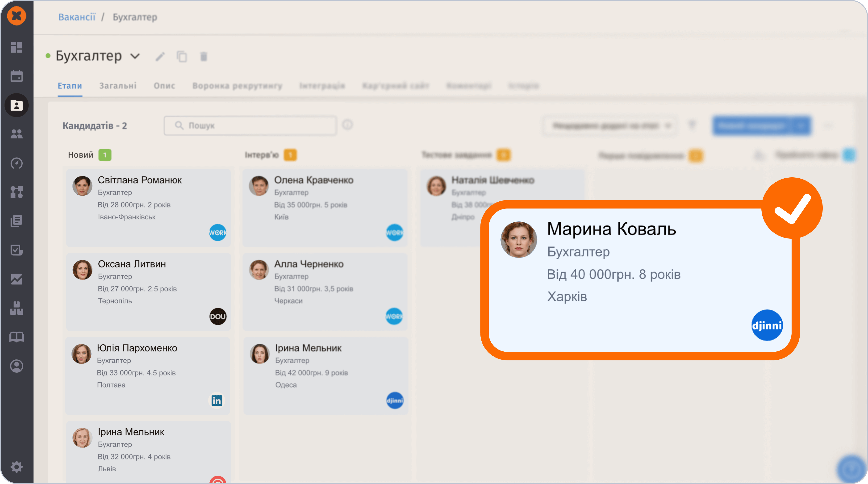868x484 pixels.
Task: Click the pencil edit icon beside Бухгалтер
Action: click(x=160, y=57)
